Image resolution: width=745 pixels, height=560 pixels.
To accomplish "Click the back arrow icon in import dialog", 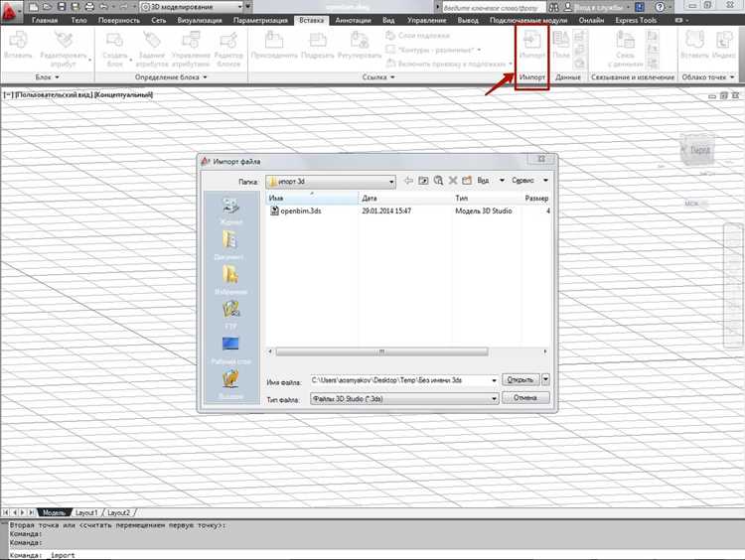I will (x=408, y=181).
